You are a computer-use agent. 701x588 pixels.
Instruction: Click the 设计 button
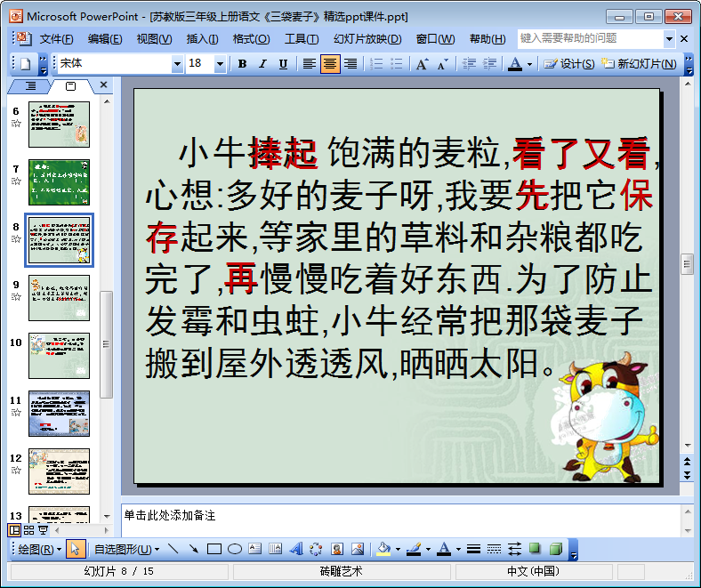(x=569, y=64)
